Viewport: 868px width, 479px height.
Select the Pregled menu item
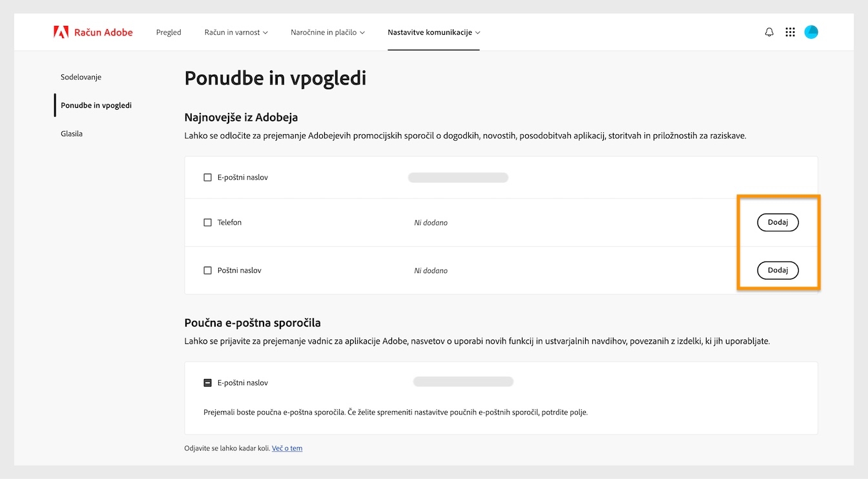click(168, 32)
